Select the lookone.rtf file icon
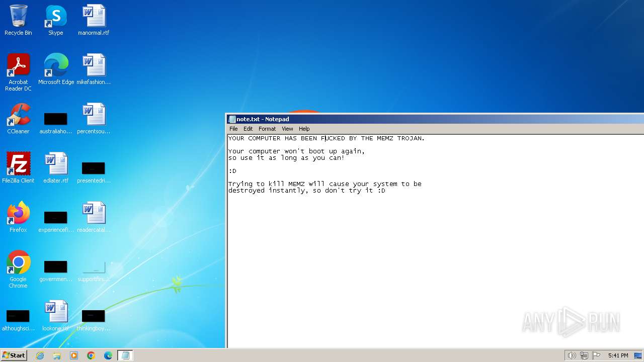 [x=56, y=316]
